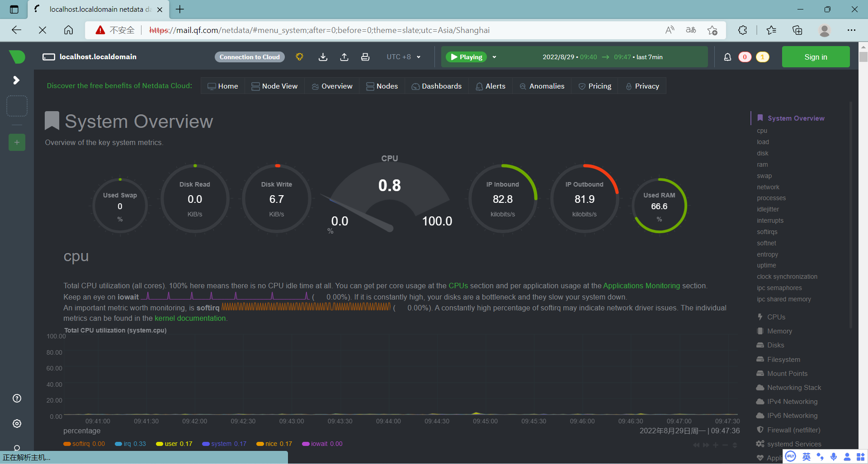
Task: Click the browser address bar URL
Action: tap(319, 30)
